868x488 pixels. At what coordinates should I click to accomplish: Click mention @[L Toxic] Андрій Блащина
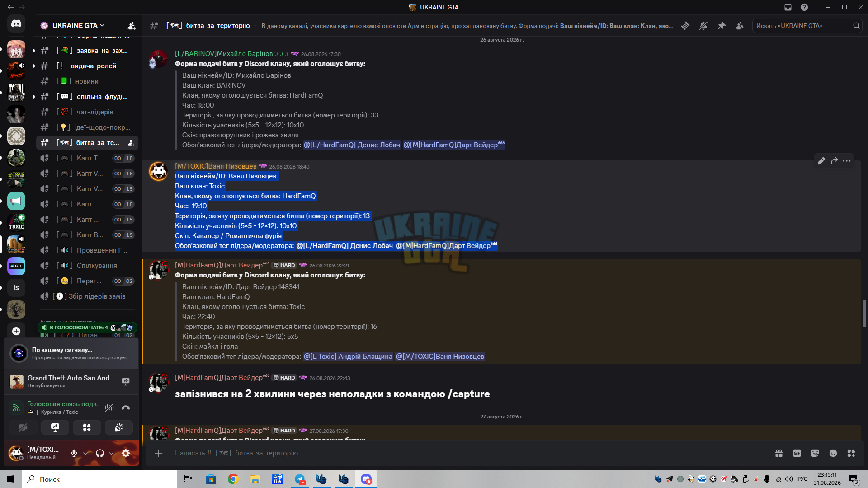click(x=348, y=357)
